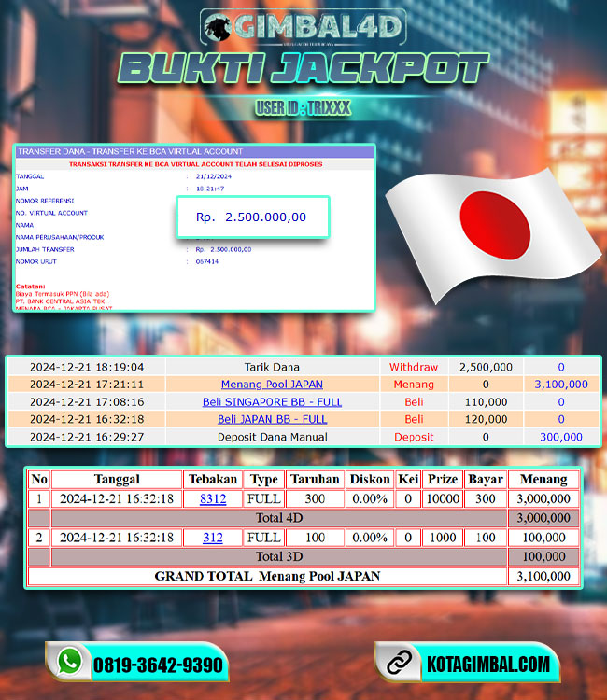The image size is (607, 700).
Task: Click the 2024-12-21 17:08:16 timestamp
Action: (87, 401)
